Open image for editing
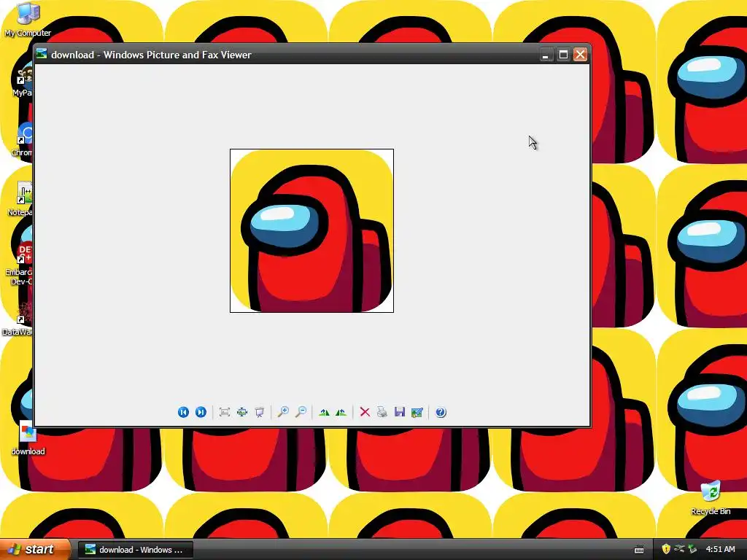Viewport: 747px width, 560px height. click(x=417, y=413)
